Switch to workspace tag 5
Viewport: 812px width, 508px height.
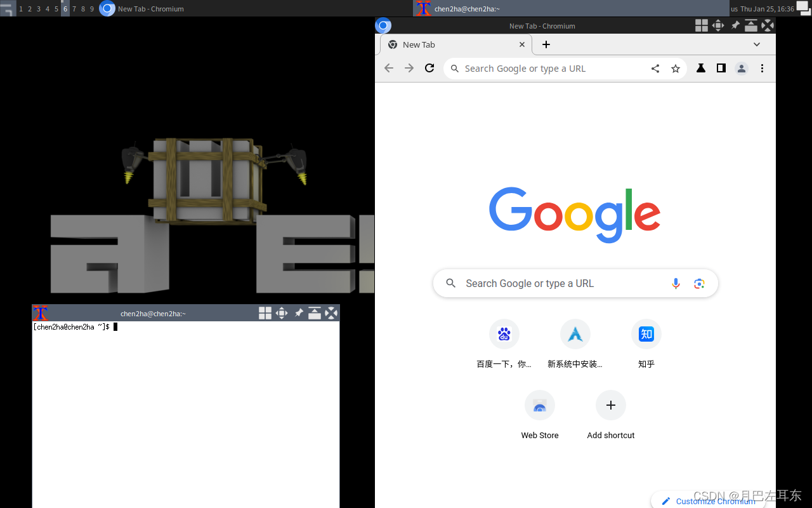pos(56,9)
